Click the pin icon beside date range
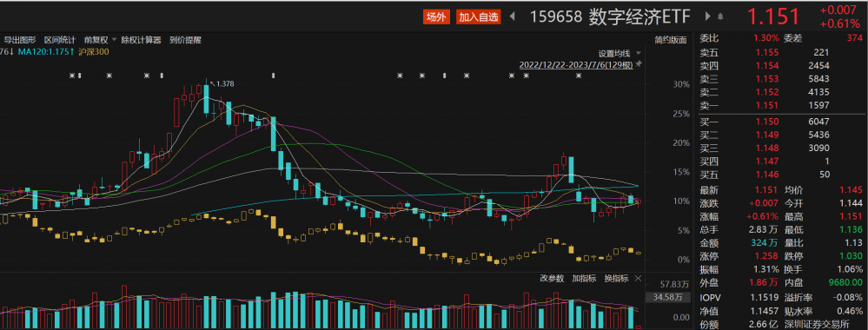Image resolution: width=868 pixels, height=330 pixels. coord(639,64)
